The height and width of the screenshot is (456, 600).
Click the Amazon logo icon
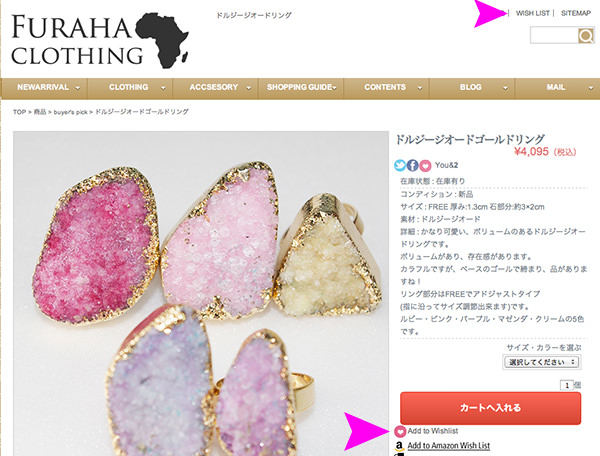(x=399, y=446)
